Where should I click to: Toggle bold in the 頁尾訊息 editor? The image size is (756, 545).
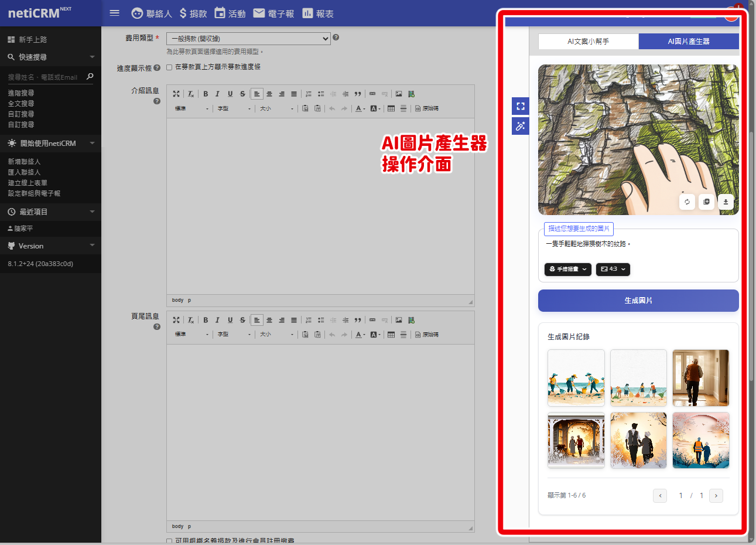[x=206, y=320]
